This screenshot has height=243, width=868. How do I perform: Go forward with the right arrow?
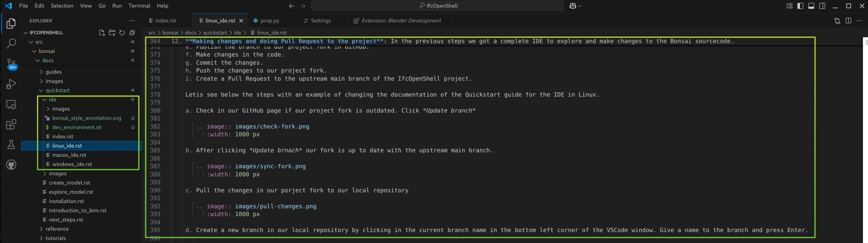(x=303, y=6)
